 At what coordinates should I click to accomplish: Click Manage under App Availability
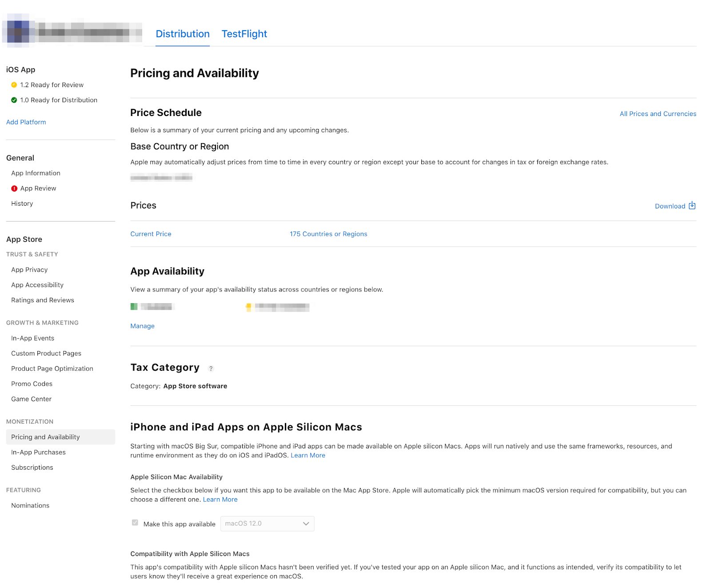[x=142, y=326]
